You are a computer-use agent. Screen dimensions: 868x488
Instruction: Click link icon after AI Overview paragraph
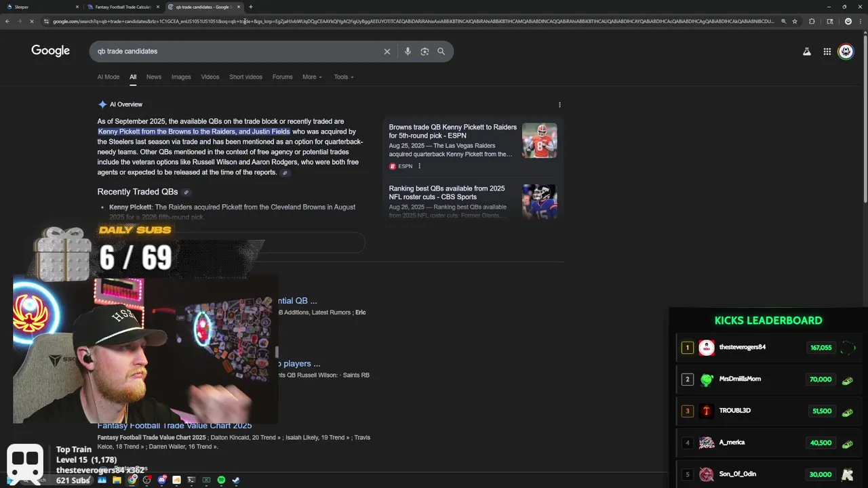point(285,173)
